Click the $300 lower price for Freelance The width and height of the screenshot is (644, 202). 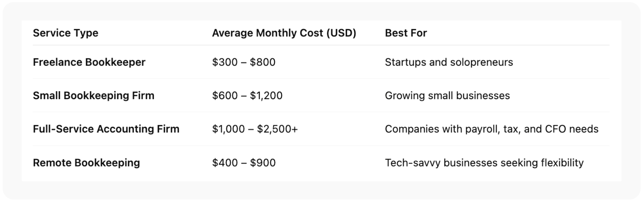(x=225, y=62)
